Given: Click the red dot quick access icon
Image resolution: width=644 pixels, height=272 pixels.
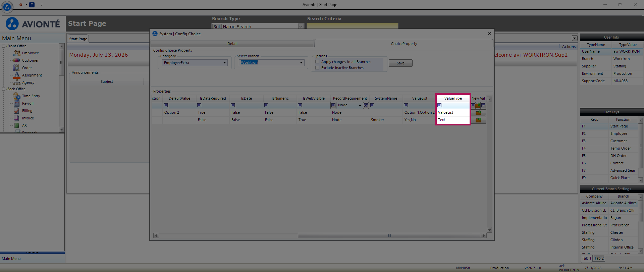Looking at the screenshot, I should pyautogui.click(x=21, y=5).
